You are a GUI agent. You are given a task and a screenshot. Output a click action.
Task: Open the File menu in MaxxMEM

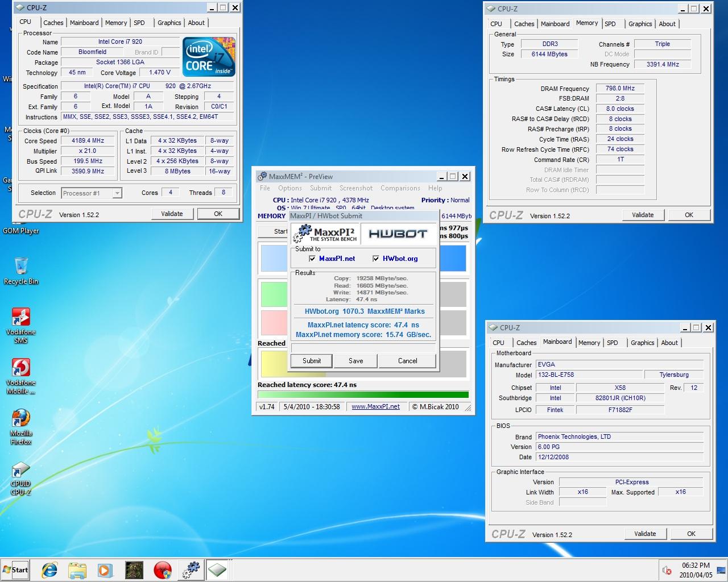click(265, 188)
